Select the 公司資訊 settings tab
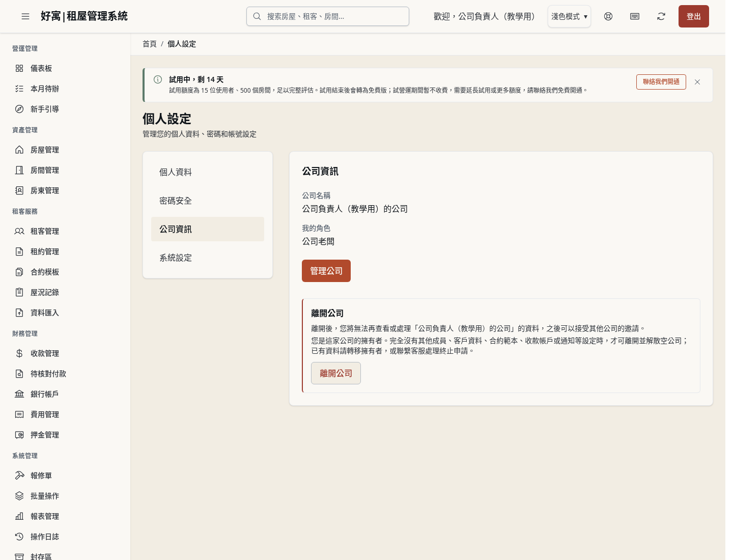This screenshot has height=560, width=733. (x=208, y=229)
